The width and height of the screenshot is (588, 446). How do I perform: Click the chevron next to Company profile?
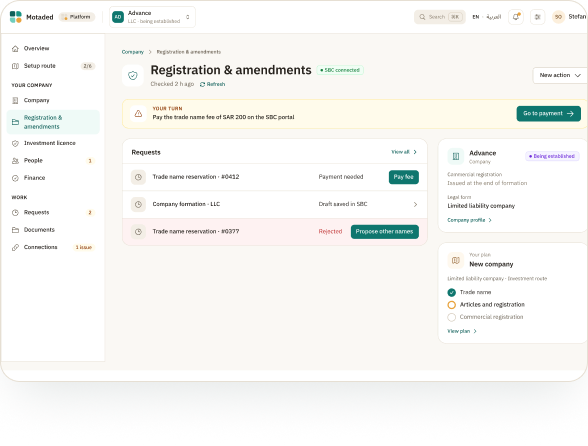(490, 220)
